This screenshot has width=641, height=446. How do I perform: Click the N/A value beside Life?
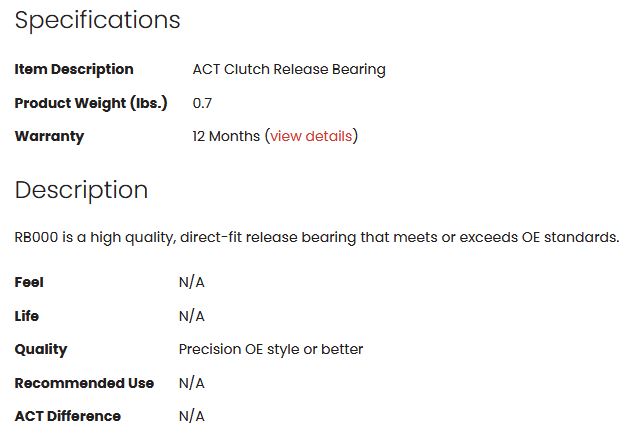click(x=191, y=316)
